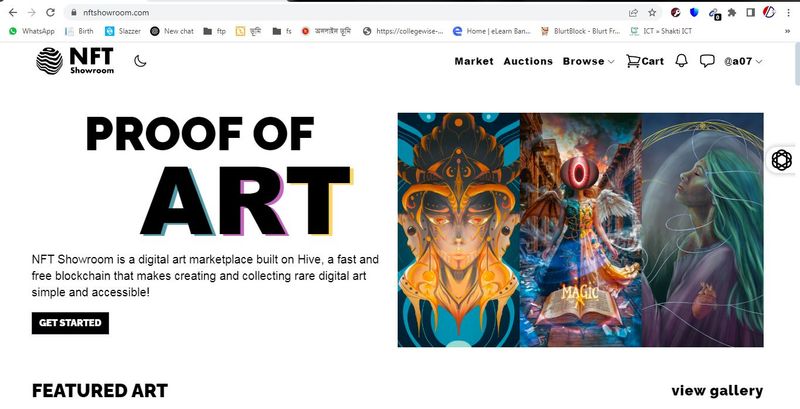Toggle the browser side panel
Viewport: 800px width, 409px height.
pyautogui.click(x=750, y=12)
